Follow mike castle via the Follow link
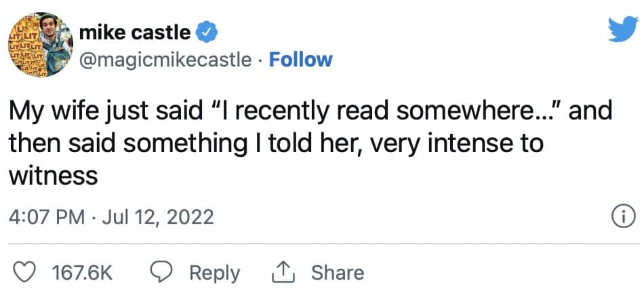Screen dimensions: 644x296 tap(300, 60)
